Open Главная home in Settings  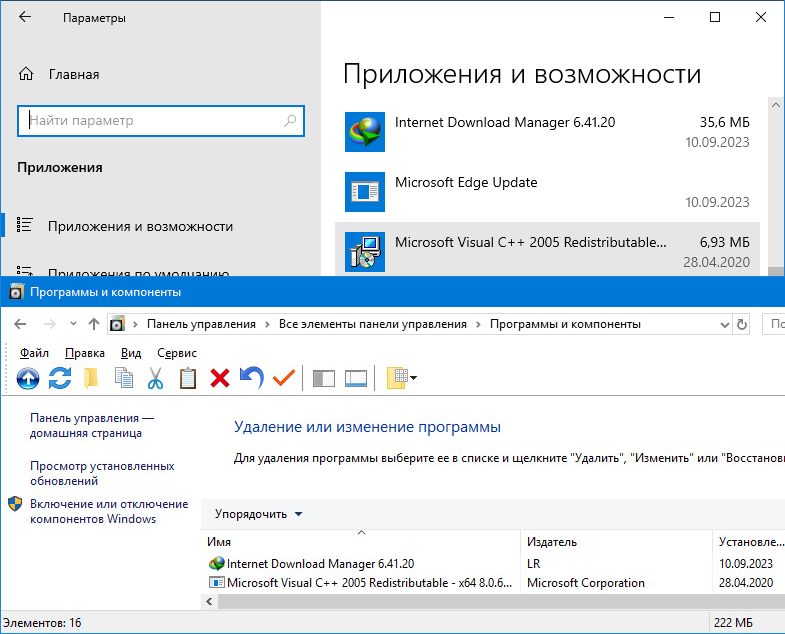59,75
